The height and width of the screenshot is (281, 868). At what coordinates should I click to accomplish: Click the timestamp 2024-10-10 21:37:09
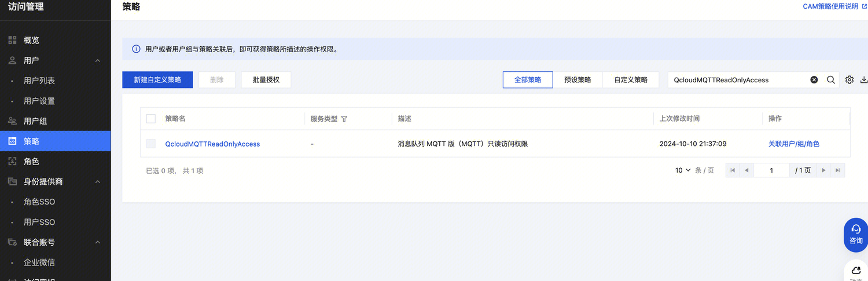(693, 144)
